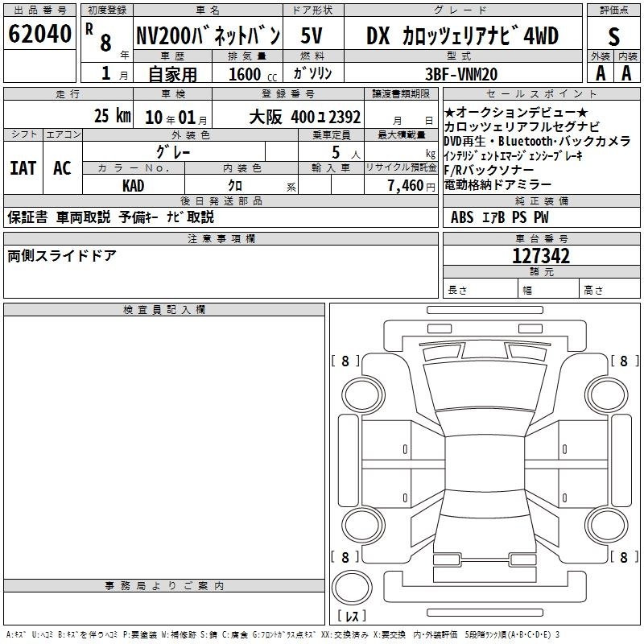Click the chassis number 127342
The image size is (644, 644).
[x=541, y=256]
